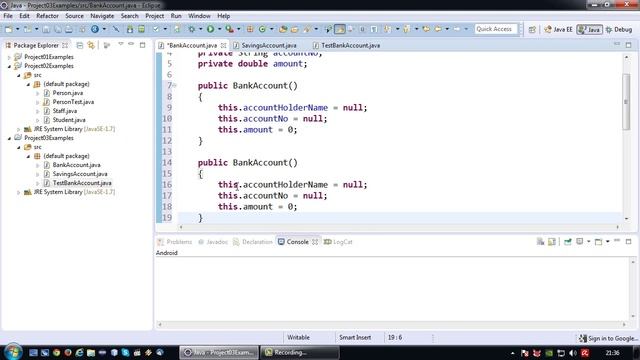This screenshot has width=640, height=360.
Task: Click Link with Editor icon in Package Explorer
Action: [x=91, y=45]
